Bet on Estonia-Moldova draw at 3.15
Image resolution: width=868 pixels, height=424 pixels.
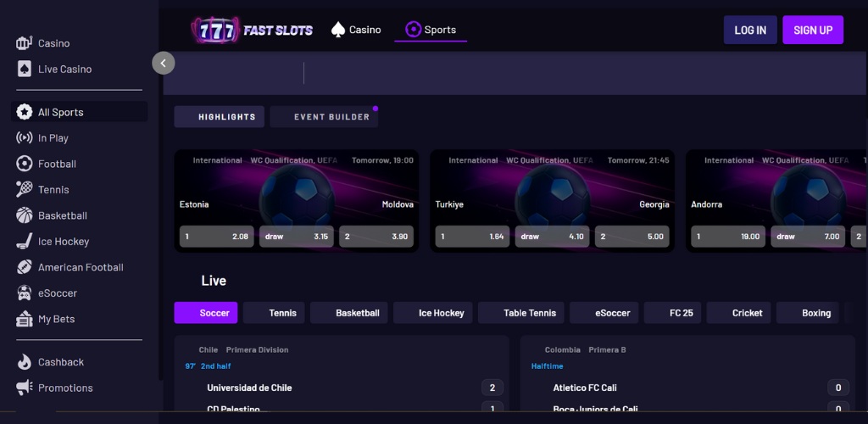coord(297,237)
